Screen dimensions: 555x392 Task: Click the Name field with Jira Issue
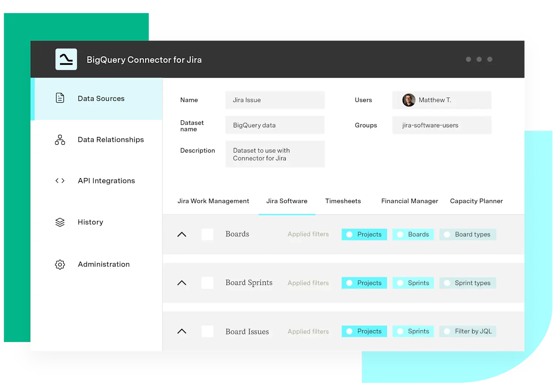pos(275,100)
